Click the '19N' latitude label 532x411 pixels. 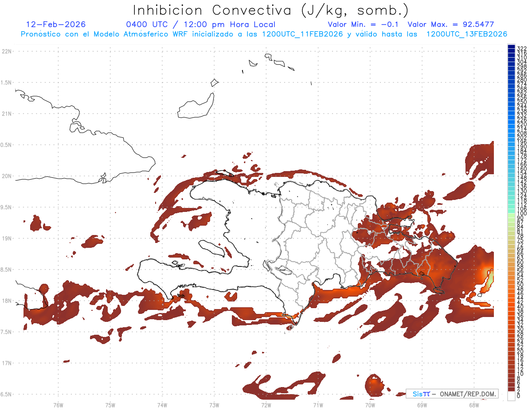7,239
